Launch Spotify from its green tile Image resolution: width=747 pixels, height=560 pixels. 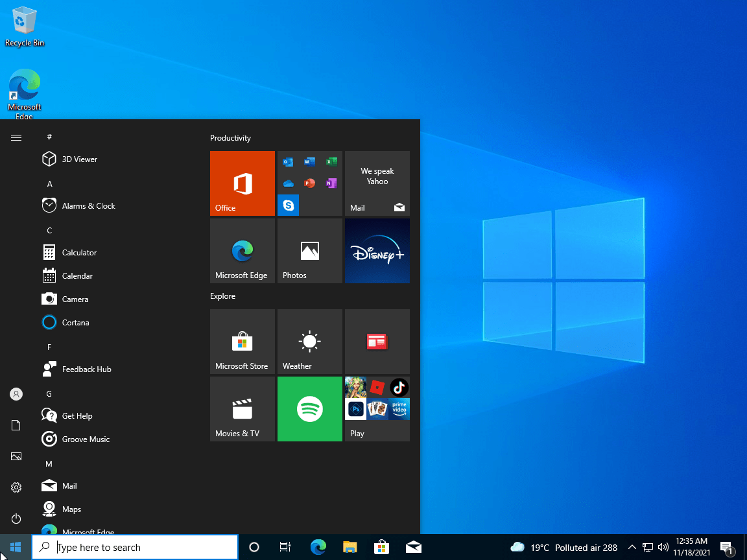tap(309, 409)
